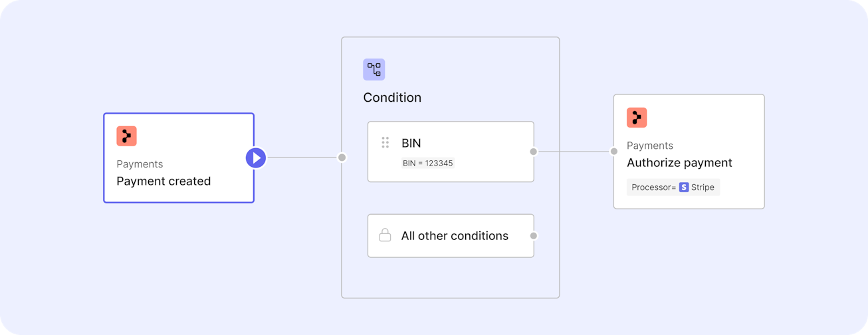The height and width of the screenshot is (335, 868).
Task: Open the Processor= Stripe setting chip
Action: (673, 187)
